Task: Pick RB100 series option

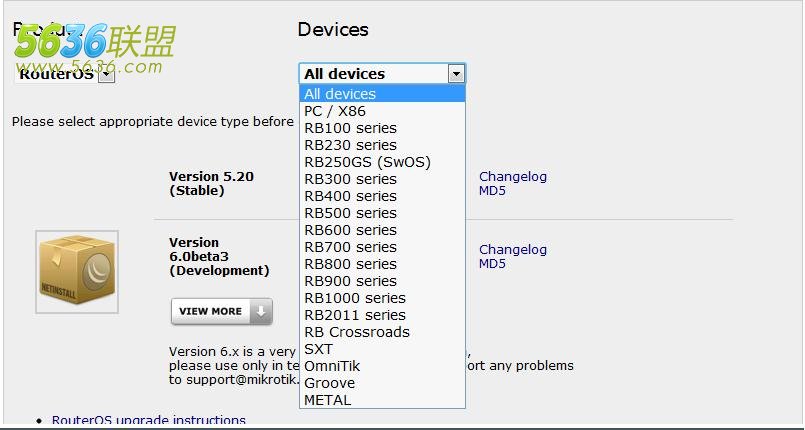Action: [x=382, y=128]
